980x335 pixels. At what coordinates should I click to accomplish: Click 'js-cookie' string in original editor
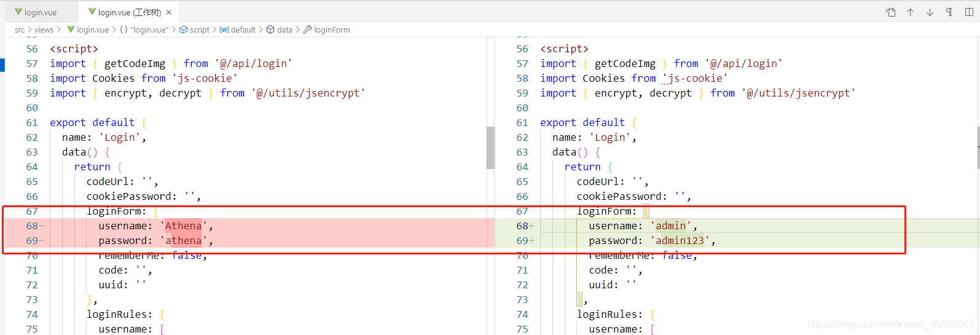point(205,78)
